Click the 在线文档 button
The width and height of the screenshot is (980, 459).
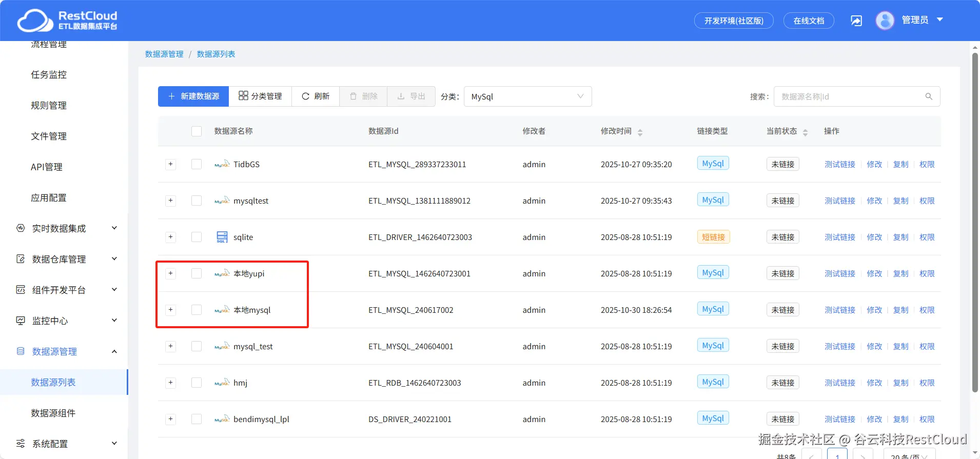(x=809, y=21)
